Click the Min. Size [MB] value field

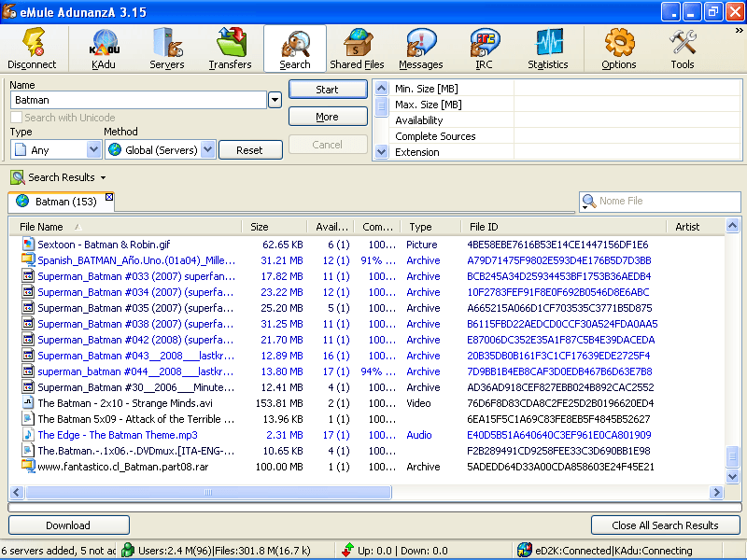click(627, 89)
